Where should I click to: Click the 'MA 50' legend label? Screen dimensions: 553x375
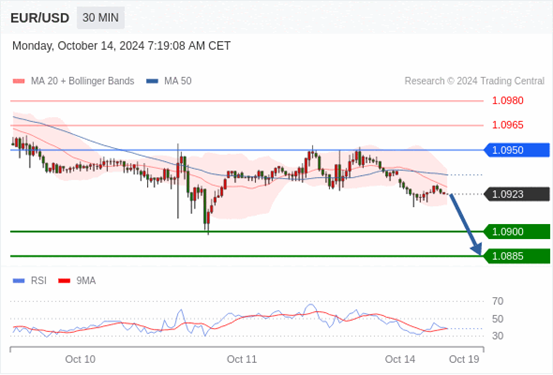click(178, 81)
